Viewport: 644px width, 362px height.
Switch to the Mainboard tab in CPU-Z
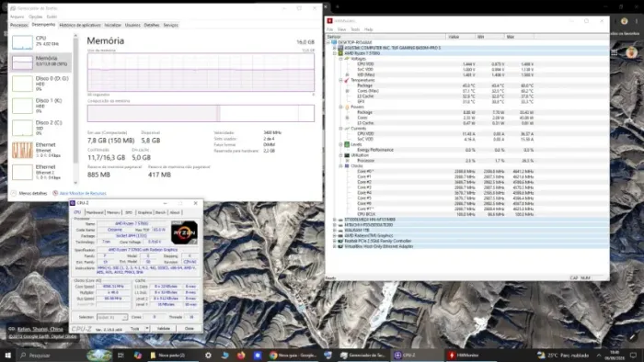pos(95,212)
